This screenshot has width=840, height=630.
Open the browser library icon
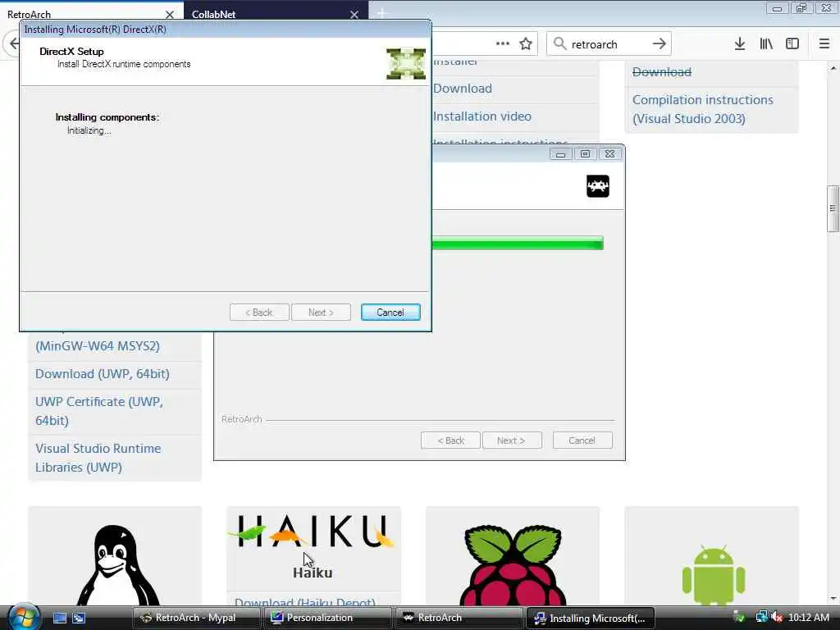766,44
